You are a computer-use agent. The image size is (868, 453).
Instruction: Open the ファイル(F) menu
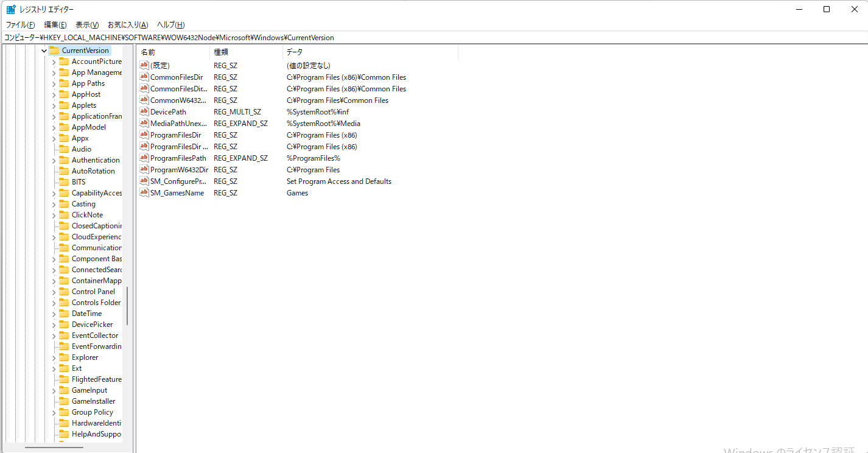20,25
